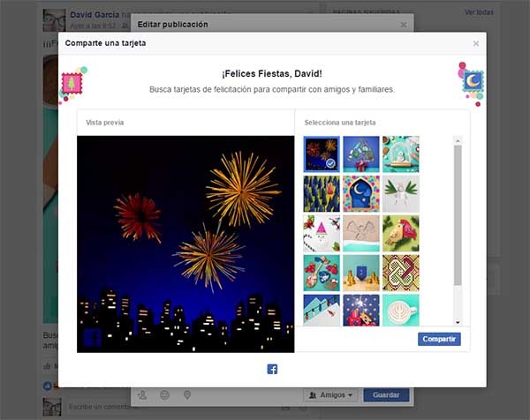Viewport: 530px width, 420px height.
Task: Select the crescent moon window card
Action: pyautogui.click(x=360, y=193)
